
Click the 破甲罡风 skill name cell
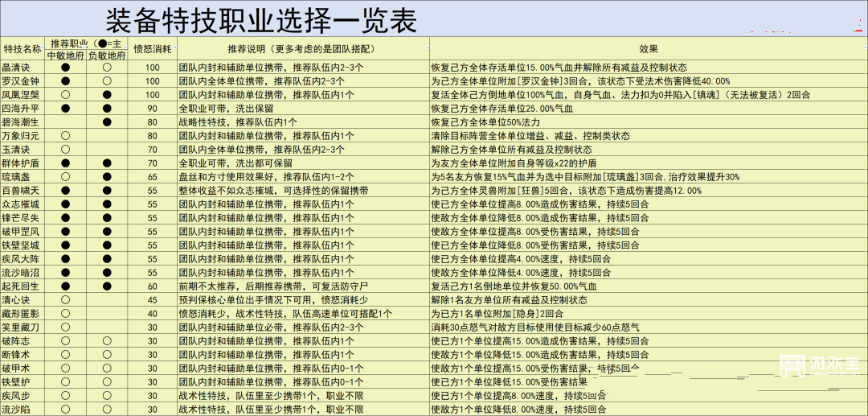pyautogui.click(x=23, y=232)
